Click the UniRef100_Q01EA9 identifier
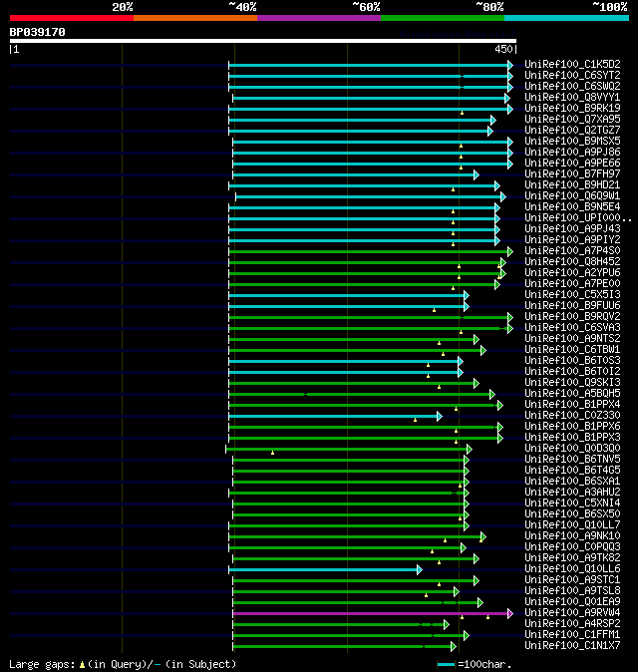This screenshot has height=672, width=638. 572,602
